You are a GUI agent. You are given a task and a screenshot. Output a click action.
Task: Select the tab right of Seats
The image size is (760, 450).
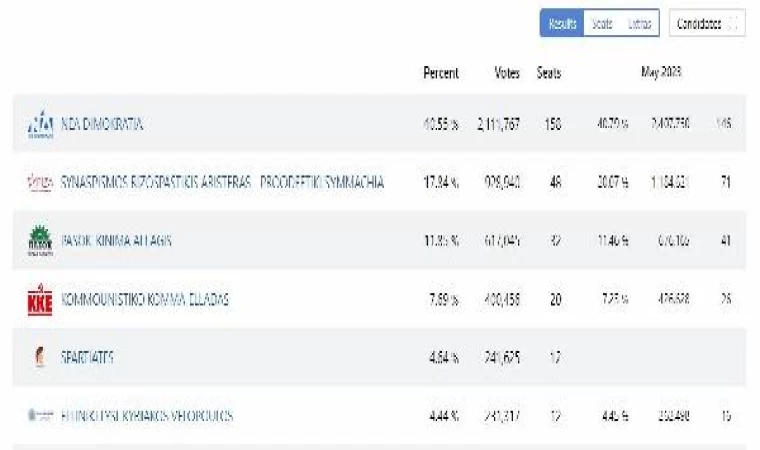pyautogui.click(x=639, y=24)
